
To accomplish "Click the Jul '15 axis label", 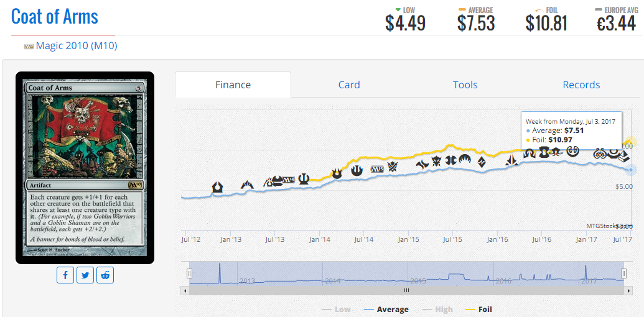I will [452, 239].
